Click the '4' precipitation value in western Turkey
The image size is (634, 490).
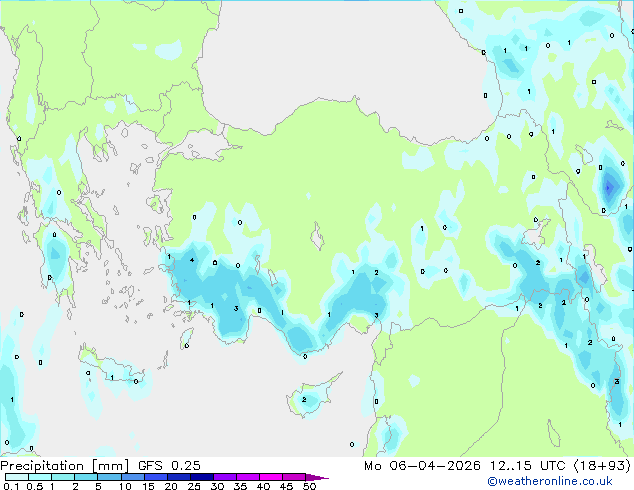(x=192, y=260)
